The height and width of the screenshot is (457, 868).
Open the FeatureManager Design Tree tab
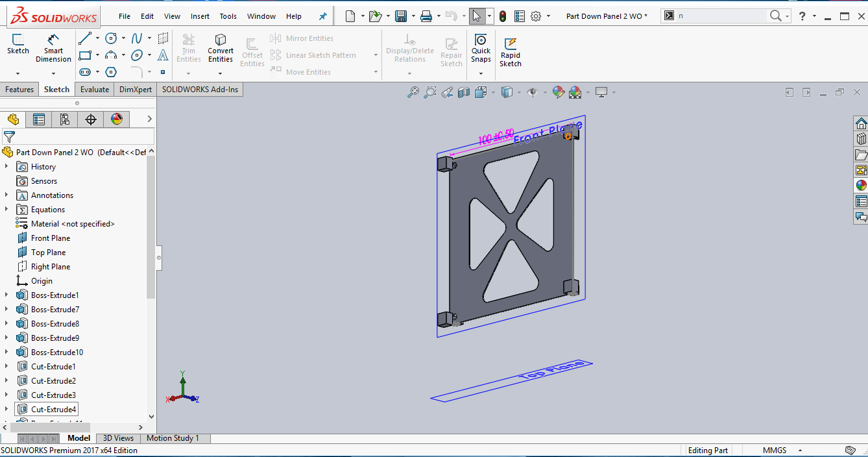point(13,119)
